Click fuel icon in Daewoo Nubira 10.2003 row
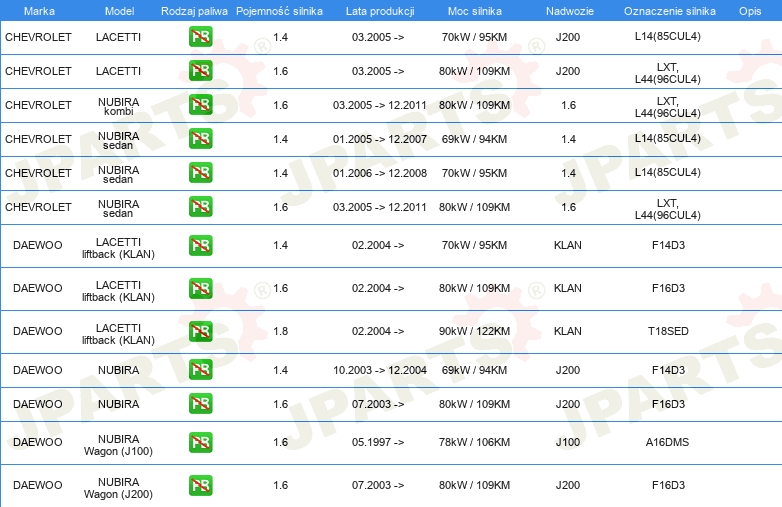This screenshot has width=782, height=507. 200,370
